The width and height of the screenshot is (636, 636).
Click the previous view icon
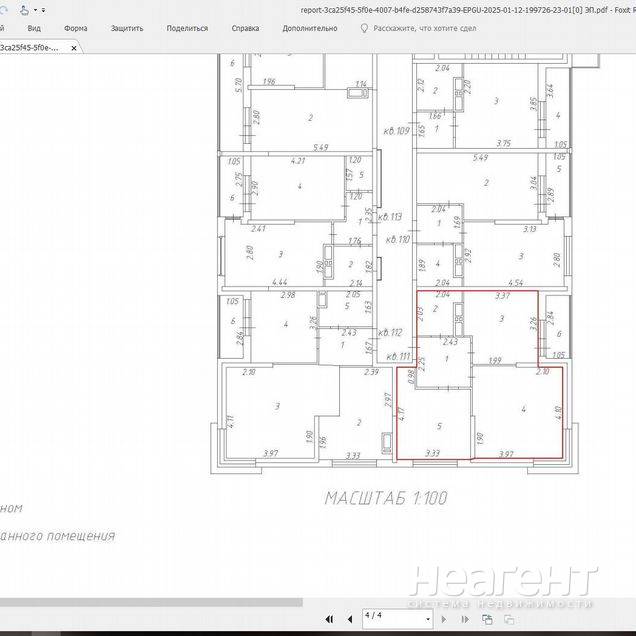point(487,620)
